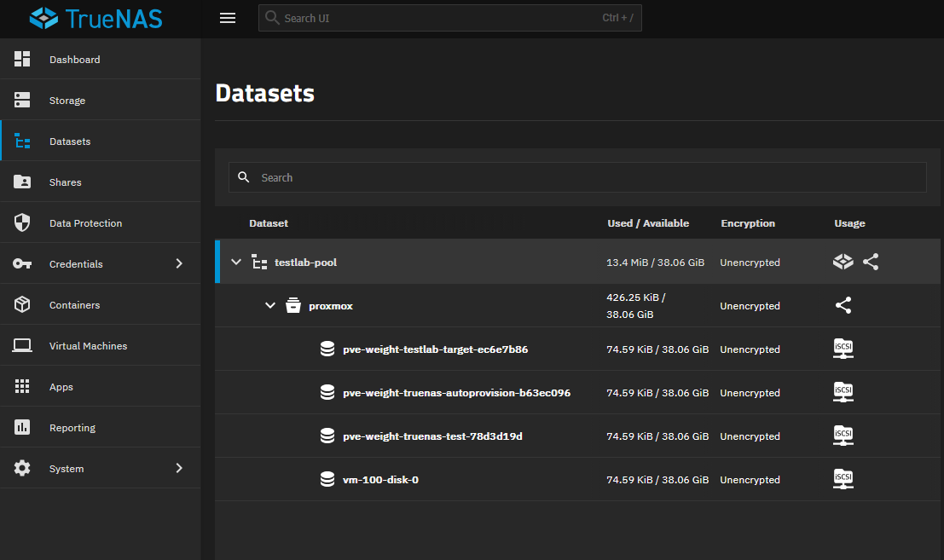Click the Datasets page heading

[265, 93]
